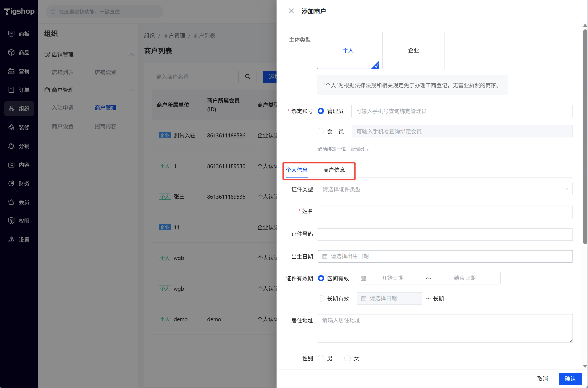Screen dimensions: 588x388
Task: Click the 权限 permissions shield icon
Action: coord(11,221)
